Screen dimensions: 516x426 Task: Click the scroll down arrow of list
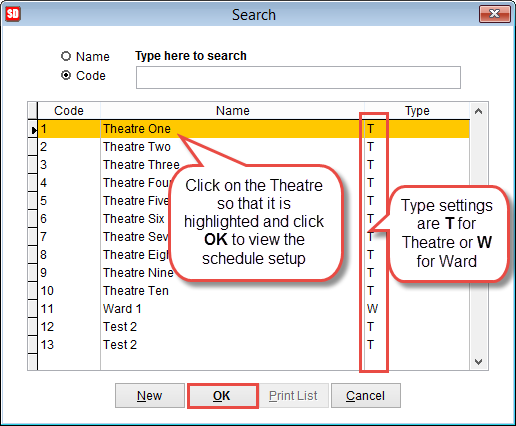(479, 361)
